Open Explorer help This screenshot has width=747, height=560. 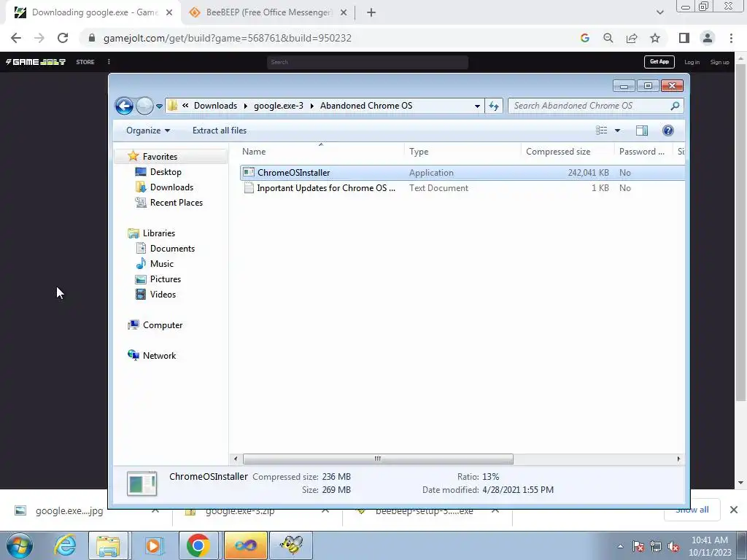click(668, 131)
